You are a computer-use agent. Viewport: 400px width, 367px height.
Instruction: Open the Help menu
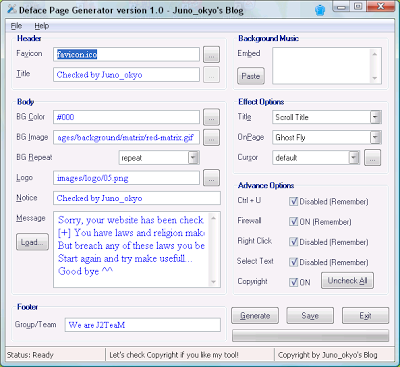click(42, 26)
